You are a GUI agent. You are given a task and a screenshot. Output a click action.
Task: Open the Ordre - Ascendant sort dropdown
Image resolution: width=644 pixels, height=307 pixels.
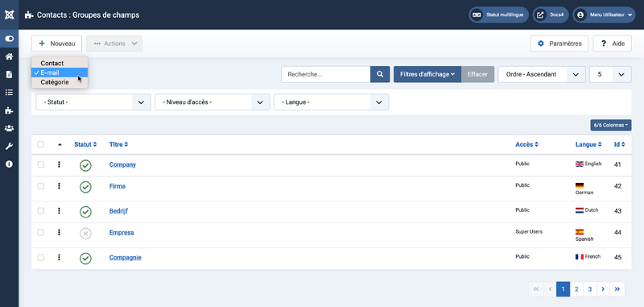coord(541,74)
